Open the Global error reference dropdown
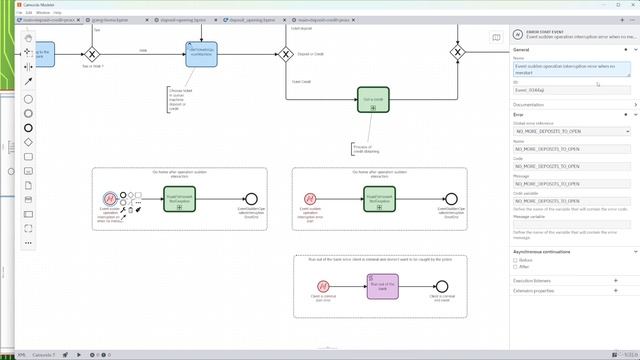640x360 pixels. click(571, 131)
